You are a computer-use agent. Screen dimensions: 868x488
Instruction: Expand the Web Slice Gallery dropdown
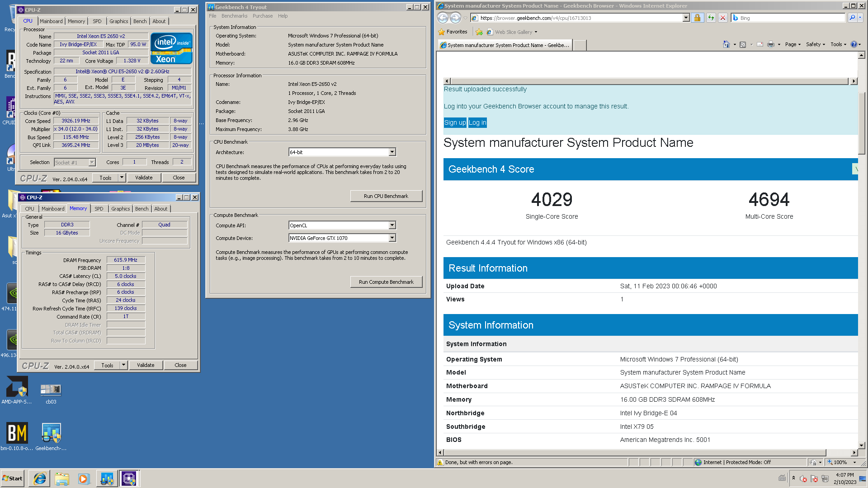tap(536, 32)
